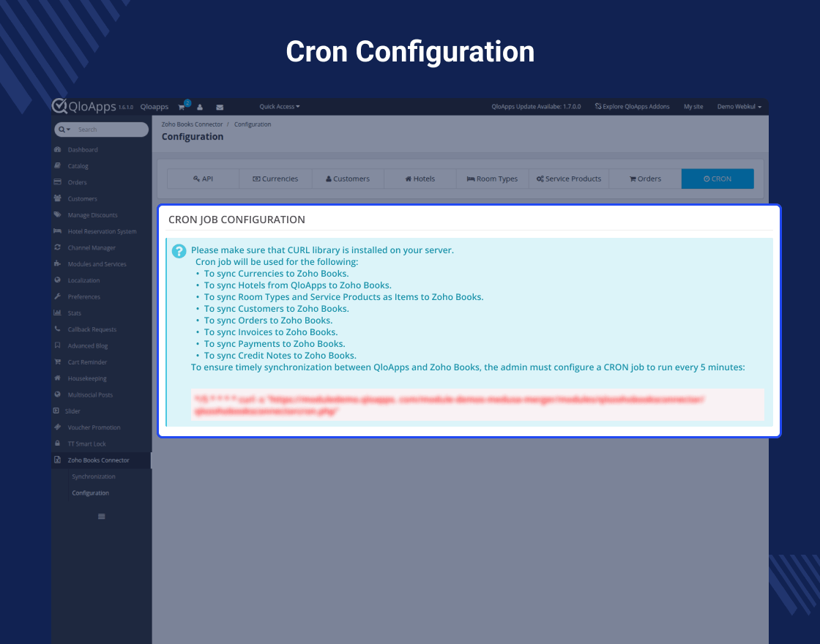Open the Demo Webkul account dropdown

click(739, 107)
